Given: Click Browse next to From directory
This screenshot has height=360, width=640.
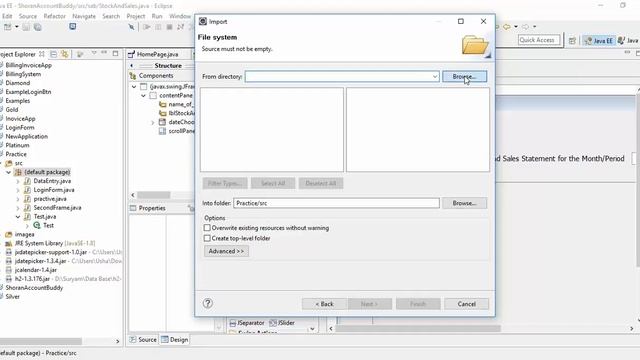Looking at the screenshot, I should point(464,76).
